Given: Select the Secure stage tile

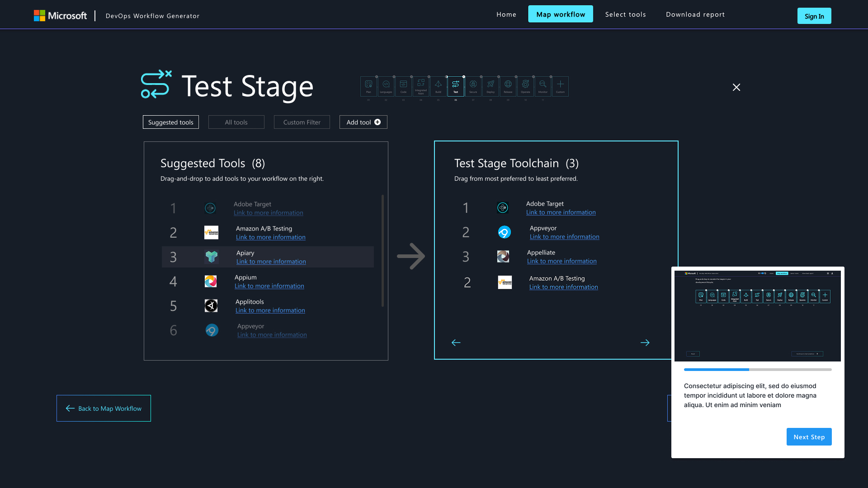Looking at the screenshot, I should click(x=473, y=86).
